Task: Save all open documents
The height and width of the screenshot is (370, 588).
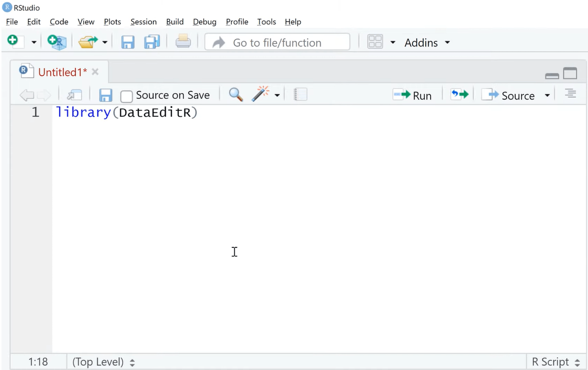Action: [x=152, y=42]
